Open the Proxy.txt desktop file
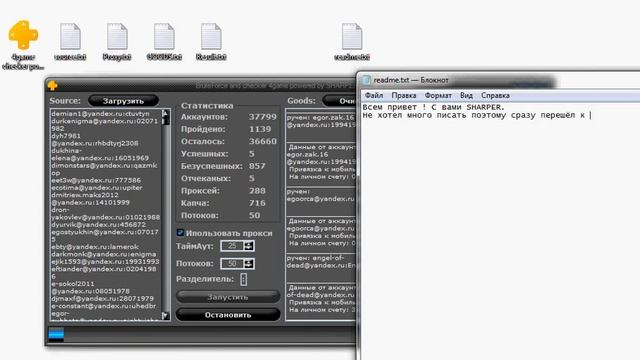The image size is (640, 360). (117, 37)
